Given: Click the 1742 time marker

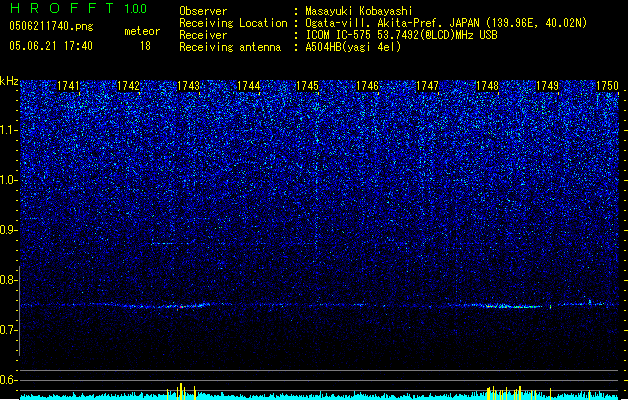Looking at the screenshot, I should coord(128,86).
